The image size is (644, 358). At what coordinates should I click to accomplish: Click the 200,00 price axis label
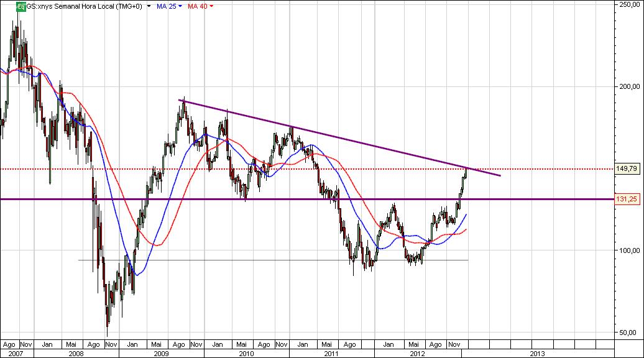point(629,86)
